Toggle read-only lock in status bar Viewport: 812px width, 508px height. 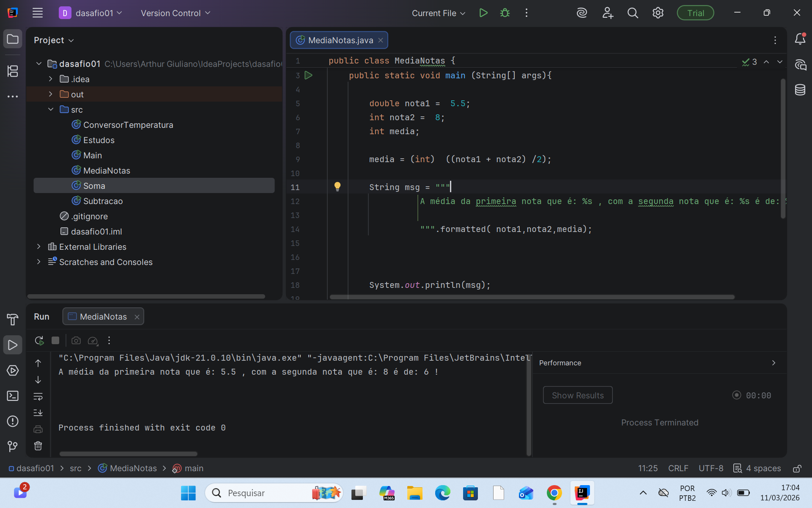click(797, 468)
